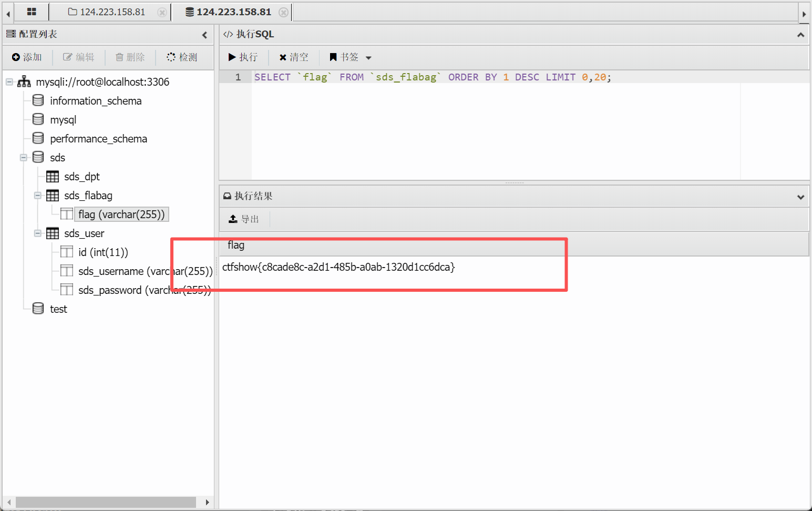This screenshot has height=511, width=812.
Task: Click the sds_dpt table icon
Action: (x=53, y=176)
